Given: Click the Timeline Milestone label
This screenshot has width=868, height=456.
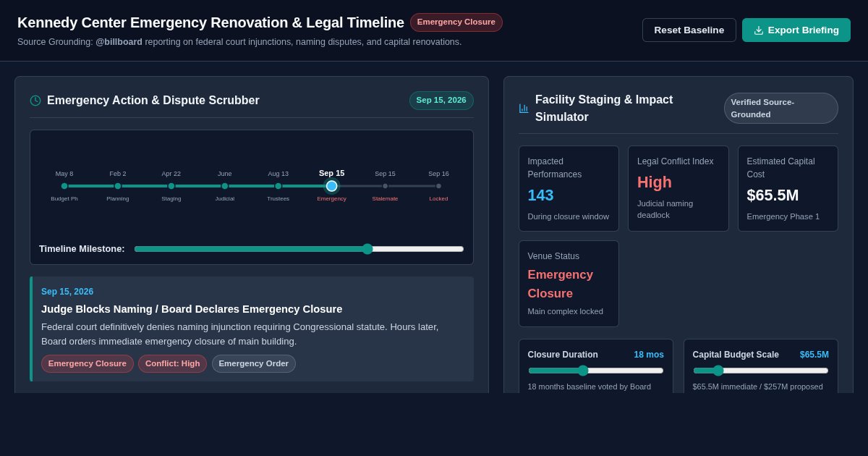Looking at the screenshot, I should pyautogui.click(x=82, y=249).
